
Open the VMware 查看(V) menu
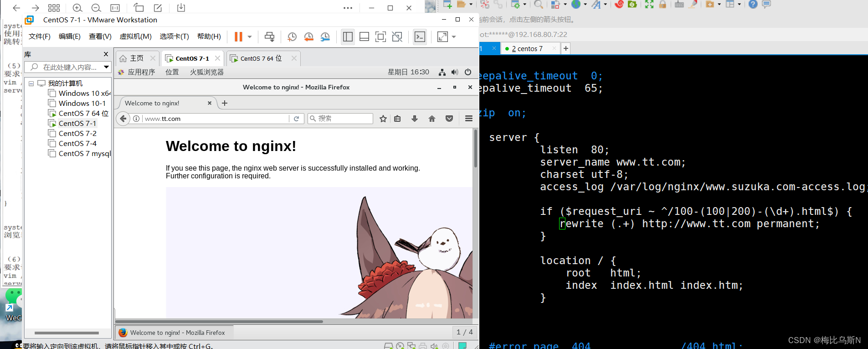100,36
